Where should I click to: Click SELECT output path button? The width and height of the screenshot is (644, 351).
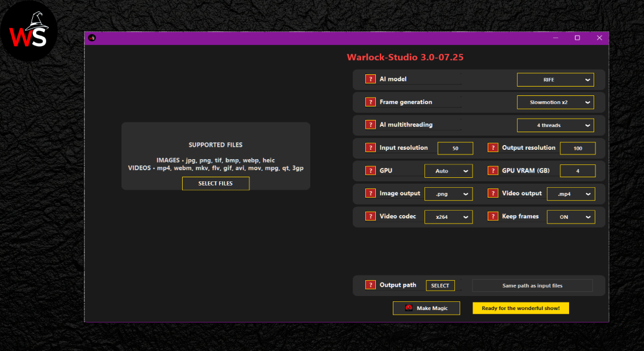coord(440,285)
